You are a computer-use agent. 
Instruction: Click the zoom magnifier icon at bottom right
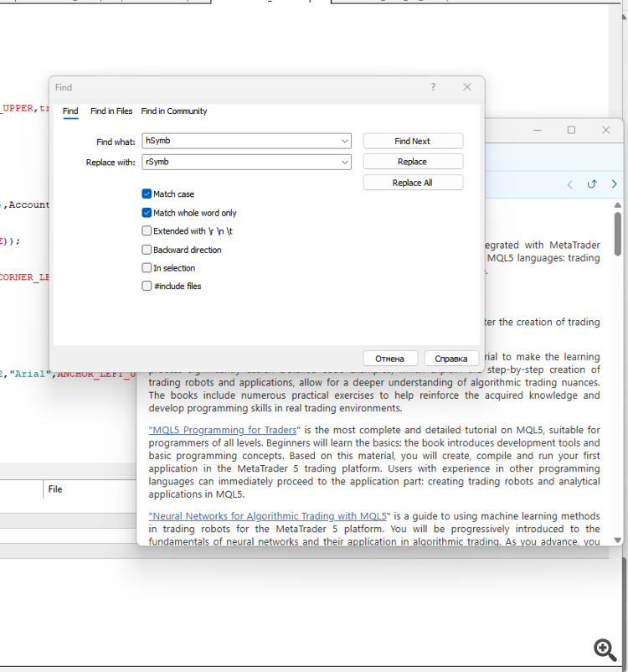(x=605, y=649)
